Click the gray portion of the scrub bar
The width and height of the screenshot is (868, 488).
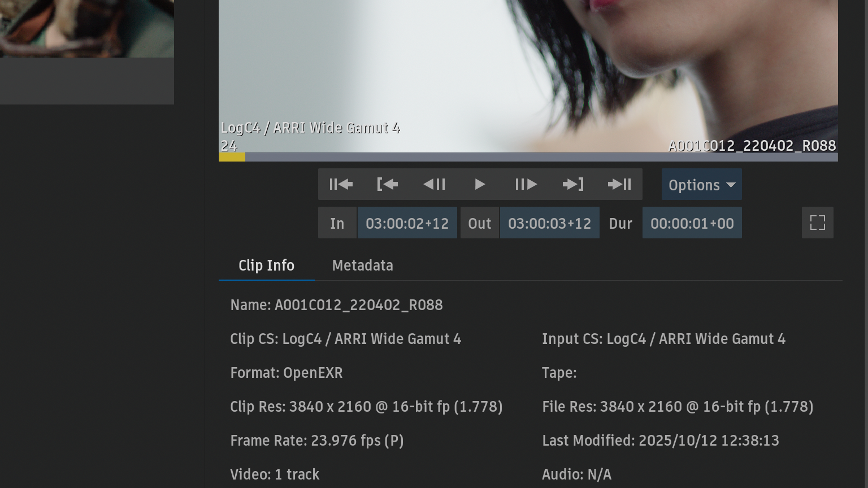(x=537, y=157)
